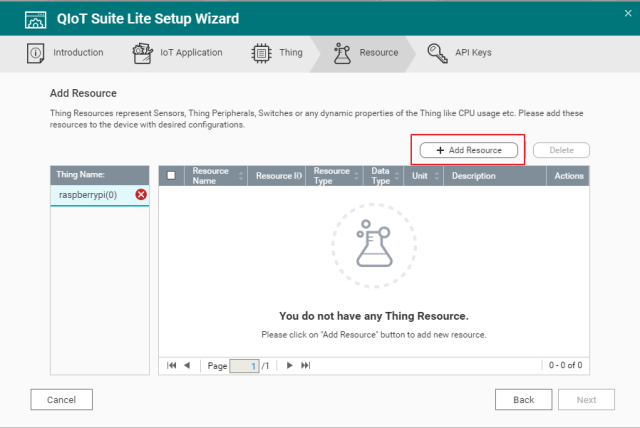
Task: Click the Actions column header
Action: point(568,176)
